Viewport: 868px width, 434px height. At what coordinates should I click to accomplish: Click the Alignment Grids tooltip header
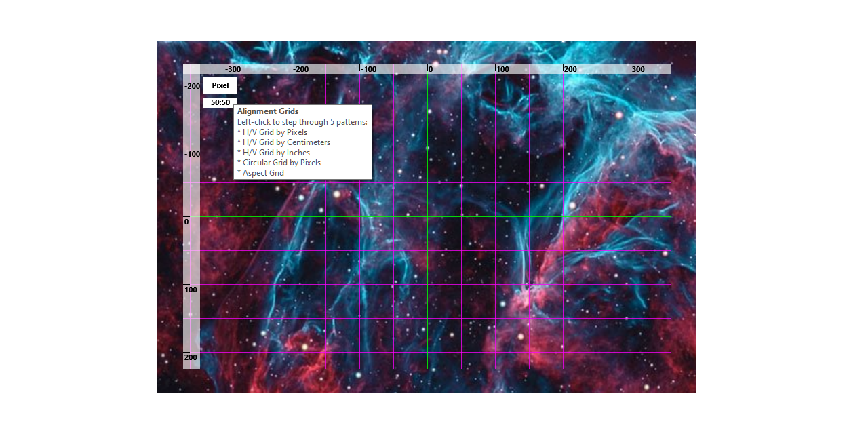[268, 111]
